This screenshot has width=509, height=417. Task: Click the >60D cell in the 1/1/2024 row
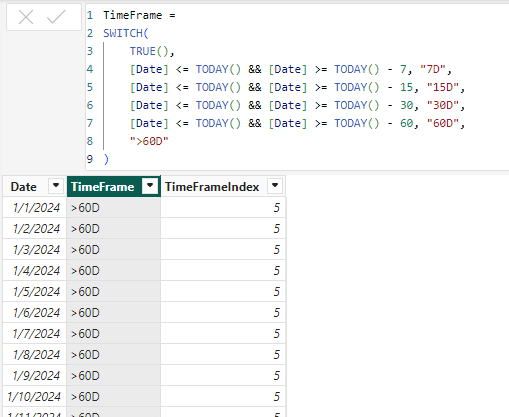point(114,208)
